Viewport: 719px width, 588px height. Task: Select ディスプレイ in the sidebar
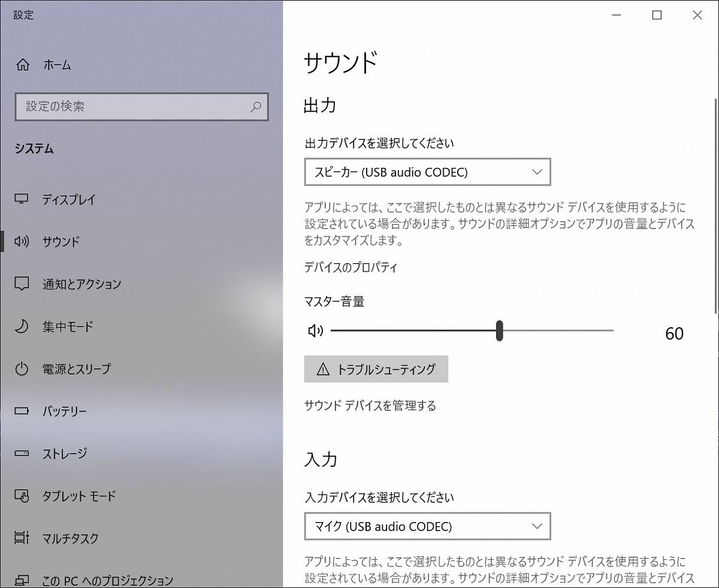pos(69,200)
